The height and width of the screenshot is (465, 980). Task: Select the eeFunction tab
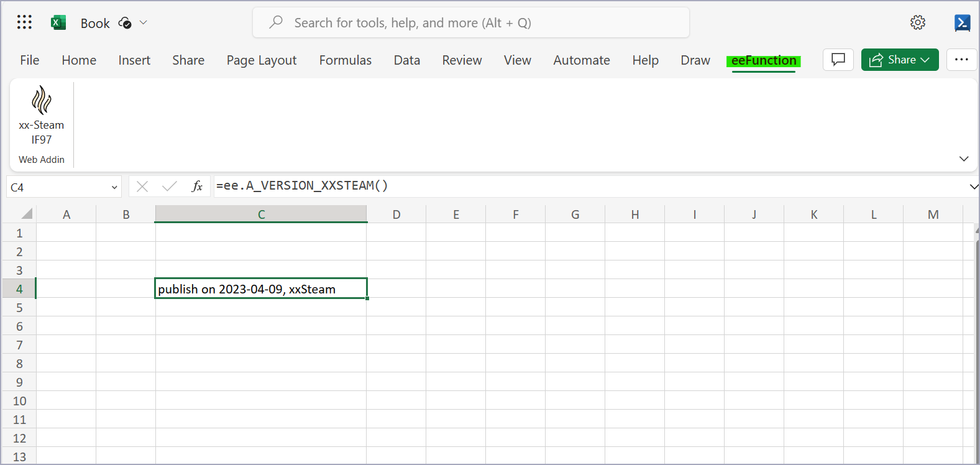click(764, 60)
